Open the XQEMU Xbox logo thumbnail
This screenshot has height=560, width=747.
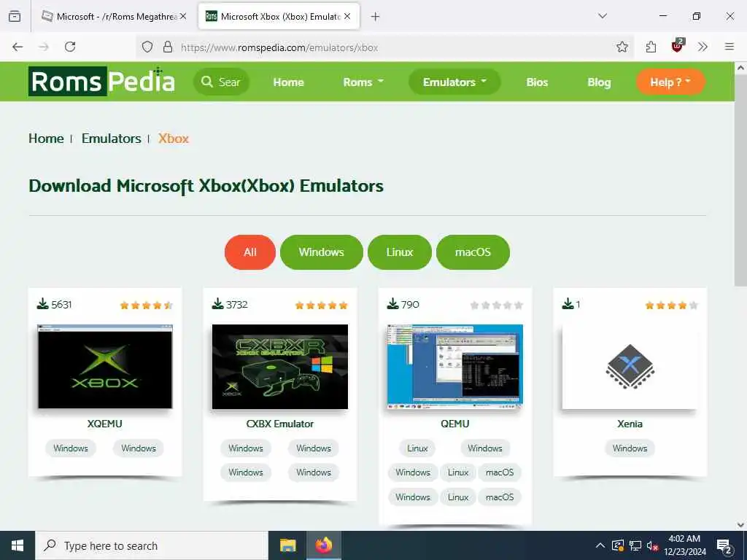pos(105,367)
